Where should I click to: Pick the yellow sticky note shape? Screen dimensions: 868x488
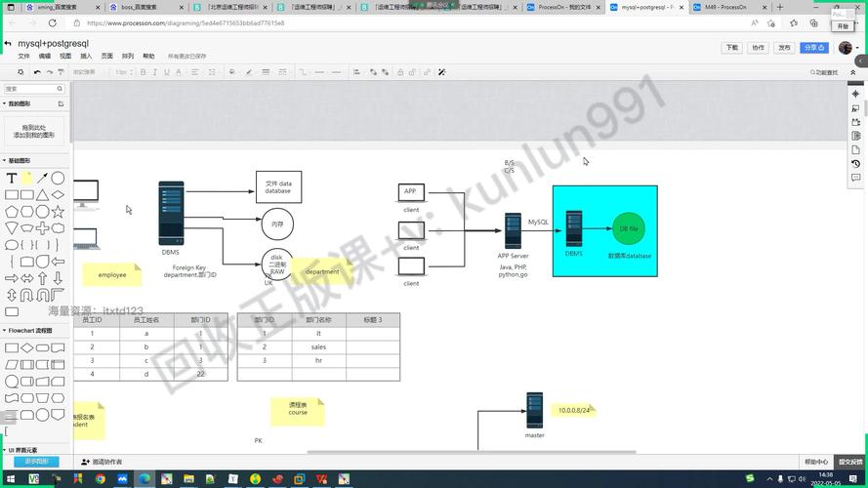[26, 179]
